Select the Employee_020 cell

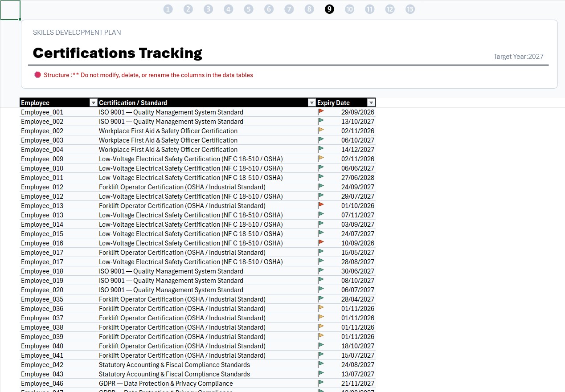59,290
